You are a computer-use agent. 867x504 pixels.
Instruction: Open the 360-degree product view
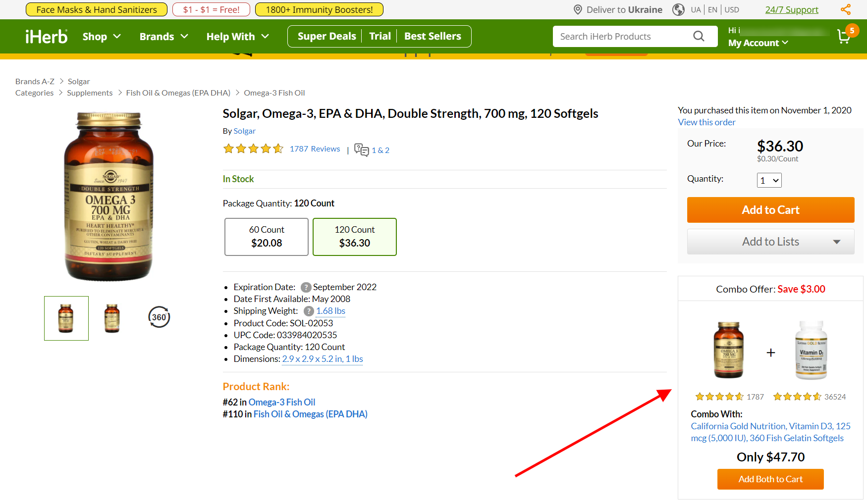158,317
